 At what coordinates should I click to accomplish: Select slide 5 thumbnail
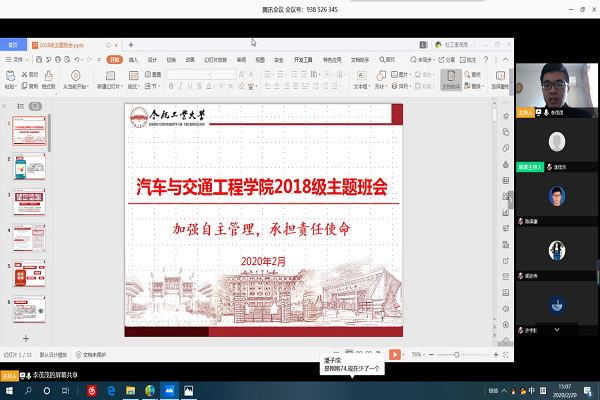click(x=29, y=273)
